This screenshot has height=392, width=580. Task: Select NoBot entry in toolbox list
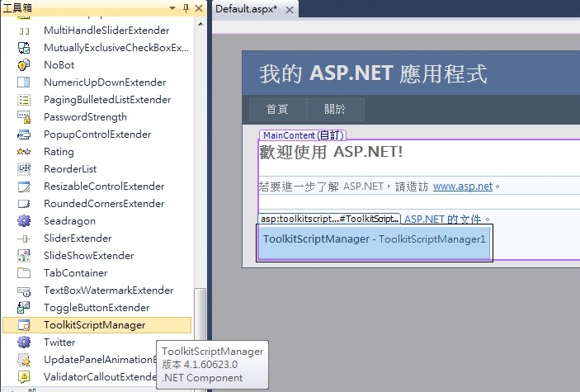click(x=59, y=65)
